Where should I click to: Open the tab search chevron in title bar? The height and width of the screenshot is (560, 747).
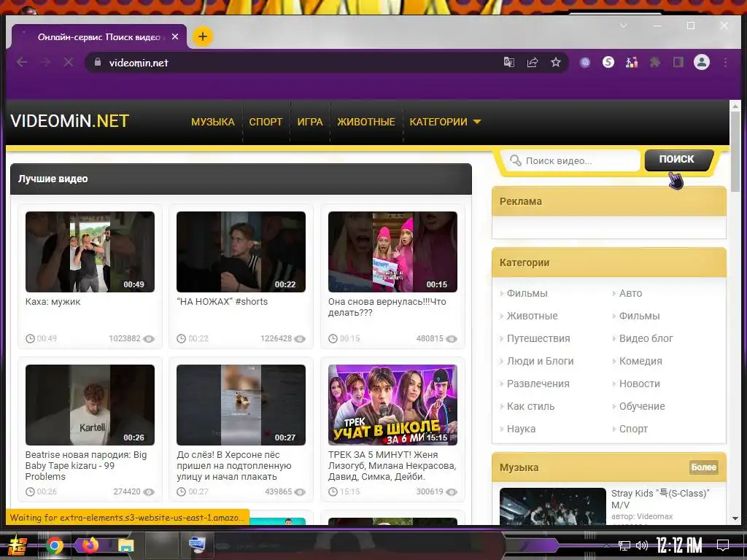tap(624, 26)
